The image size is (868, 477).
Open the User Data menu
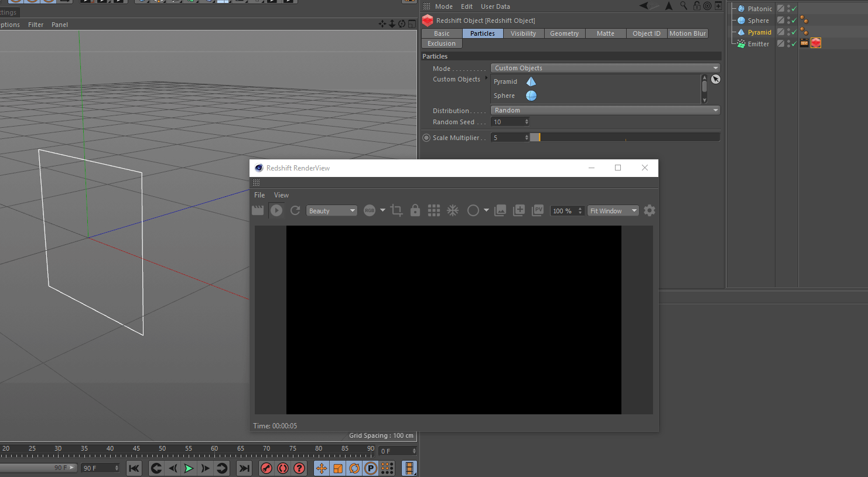[495, 6]
